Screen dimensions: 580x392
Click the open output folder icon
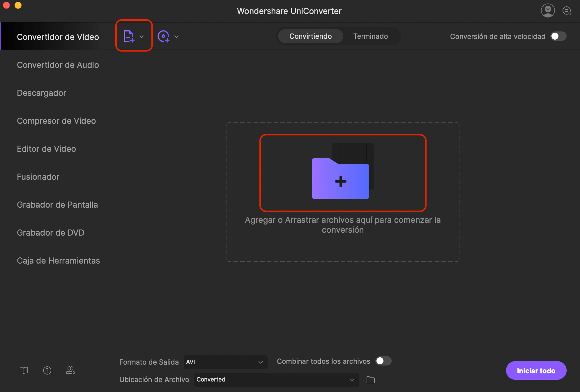(x=370, y=379)
